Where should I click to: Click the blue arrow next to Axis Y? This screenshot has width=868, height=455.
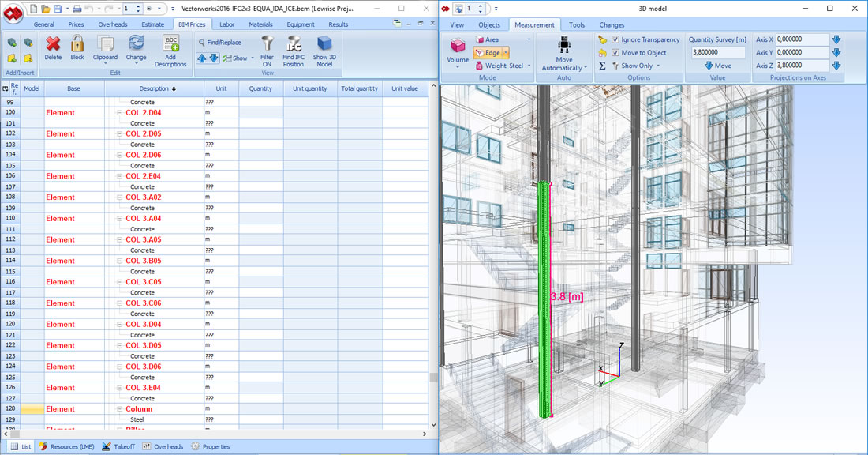[x=836, y=52]
